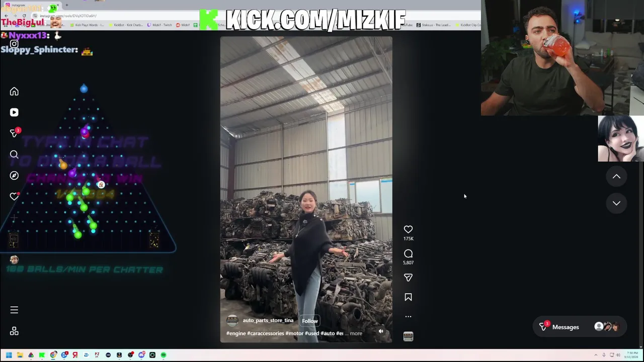
Task: Go to next reel with down chevron
Action: [616, 203]
